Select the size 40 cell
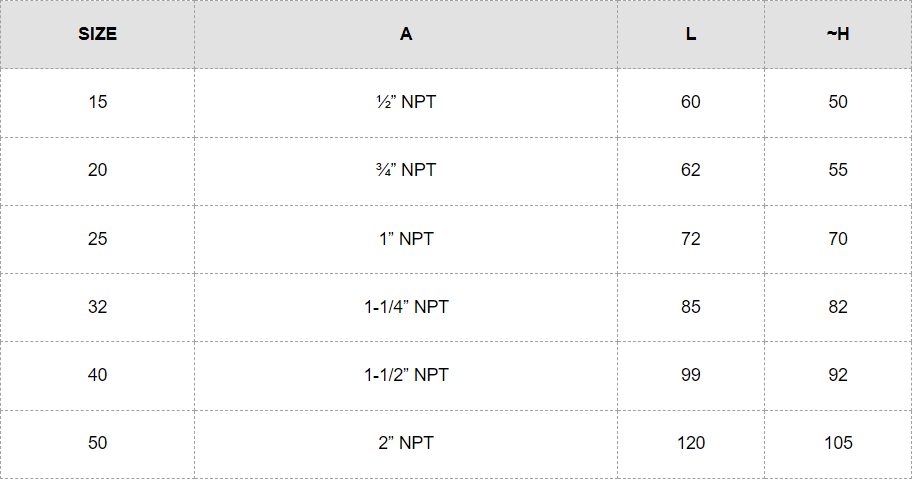Viewport: 915px width, 483px height. click(97, 375)
